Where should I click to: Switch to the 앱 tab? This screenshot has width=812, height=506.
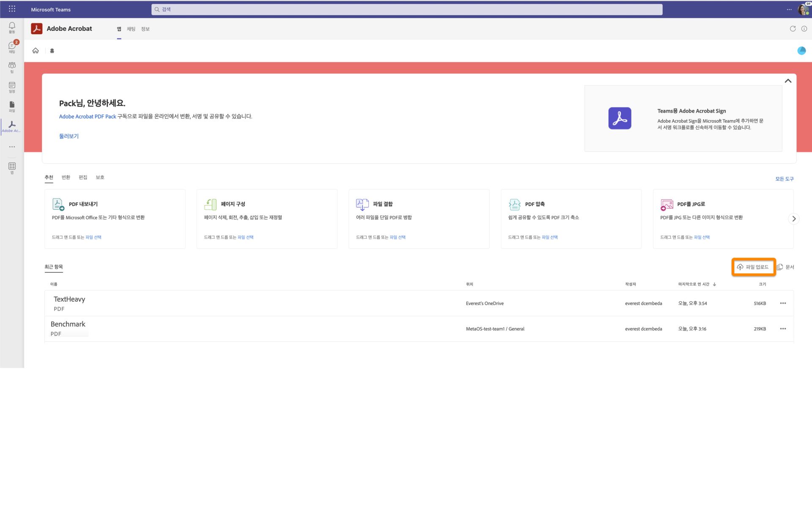[x=119, y=29]
